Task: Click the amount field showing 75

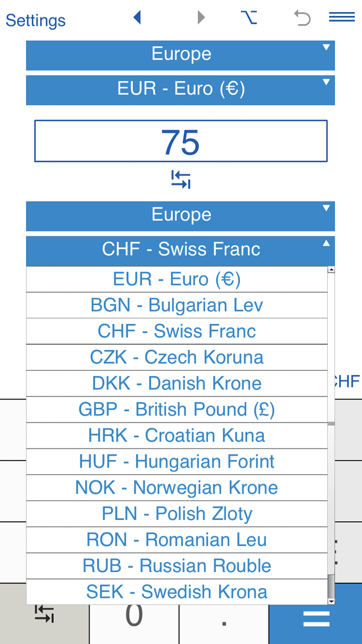Action: tap(180, 141)
